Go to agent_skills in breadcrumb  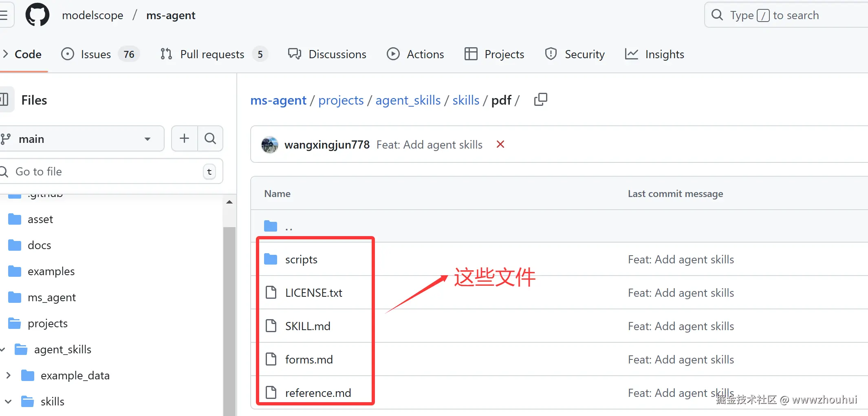click(408, 100)
